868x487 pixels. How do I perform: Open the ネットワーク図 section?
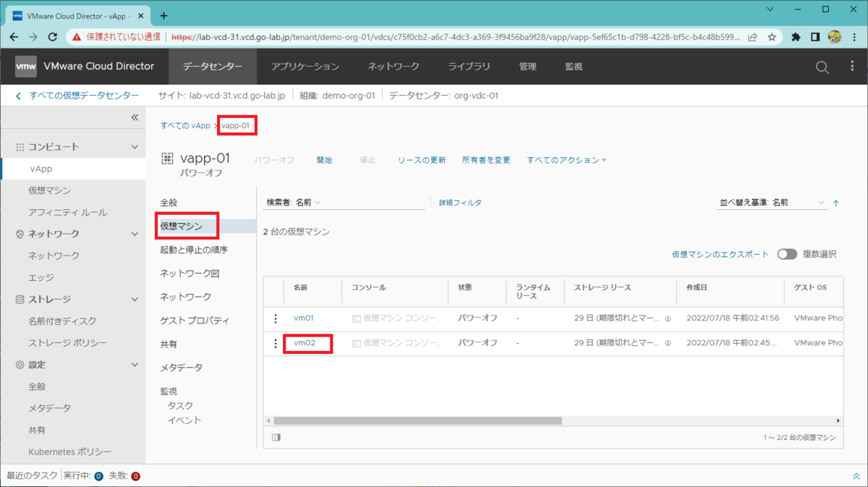tap(190, 274)
